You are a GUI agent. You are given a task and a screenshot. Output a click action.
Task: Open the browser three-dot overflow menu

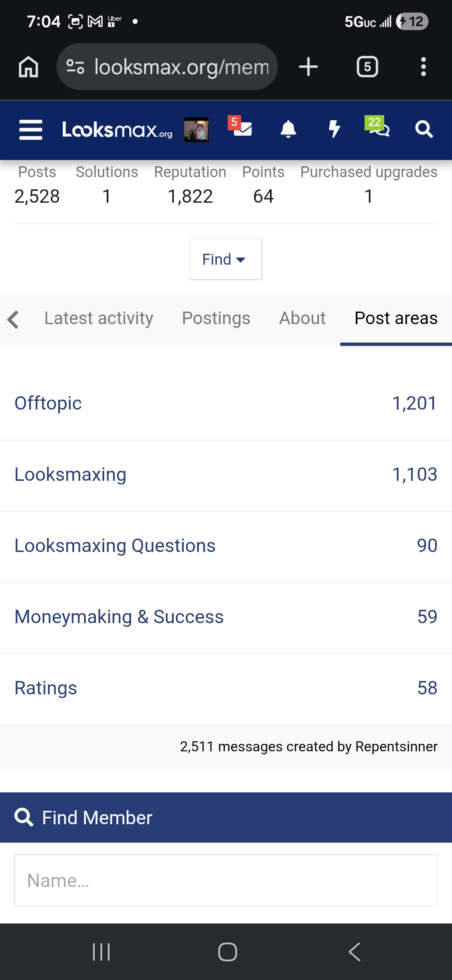click(423, 67)
